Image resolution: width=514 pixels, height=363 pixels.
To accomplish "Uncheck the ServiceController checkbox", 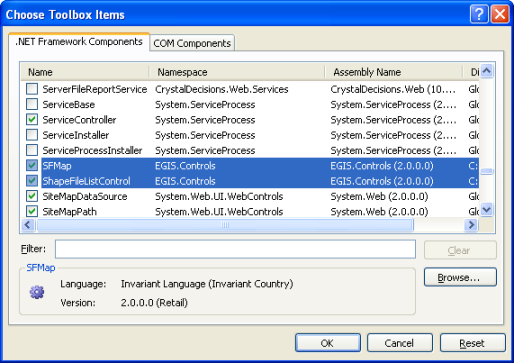I will [32, 120].
